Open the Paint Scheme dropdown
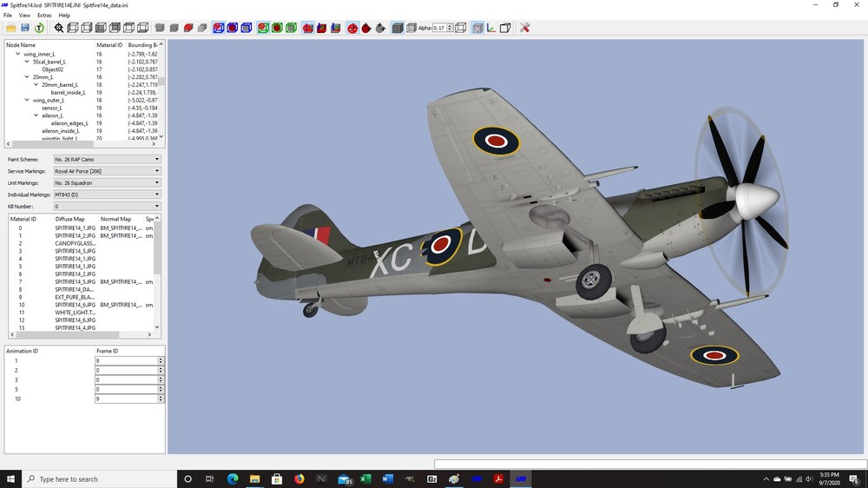Image resolution: width=868 pixels, height=488 pixels. point(107,160)
